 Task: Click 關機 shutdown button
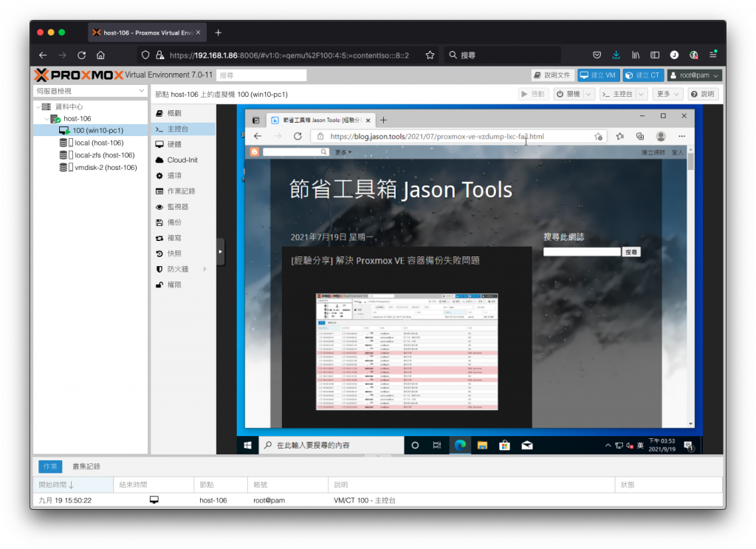(568, 94)
